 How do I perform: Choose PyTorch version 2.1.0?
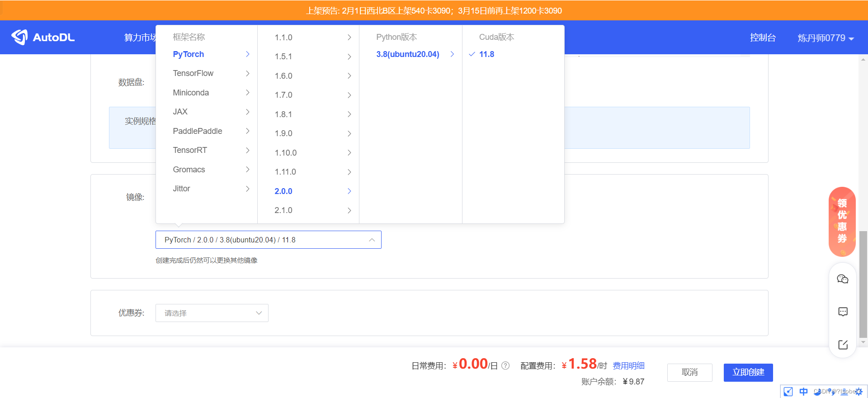308,210
